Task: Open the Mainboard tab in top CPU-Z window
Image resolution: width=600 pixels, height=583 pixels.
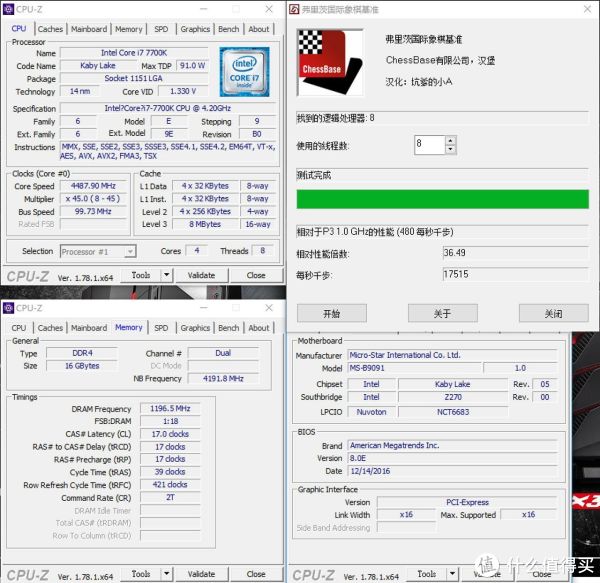Action: tap(89, 29)
